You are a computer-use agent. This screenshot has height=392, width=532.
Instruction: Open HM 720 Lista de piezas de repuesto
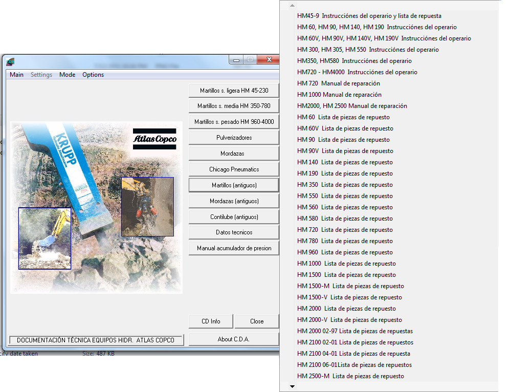pos(345,229)
